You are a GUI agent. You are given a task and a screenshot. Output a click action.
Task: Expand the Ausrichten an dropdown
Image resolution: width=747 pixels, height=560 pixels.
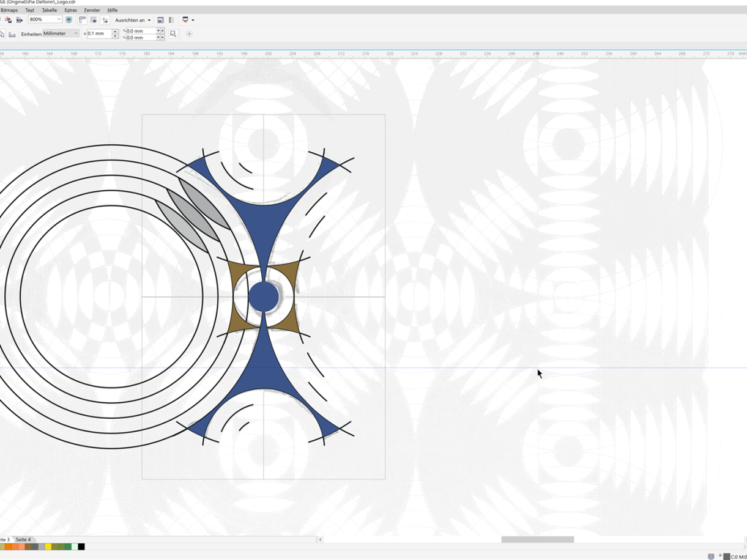tap(149, 20)
